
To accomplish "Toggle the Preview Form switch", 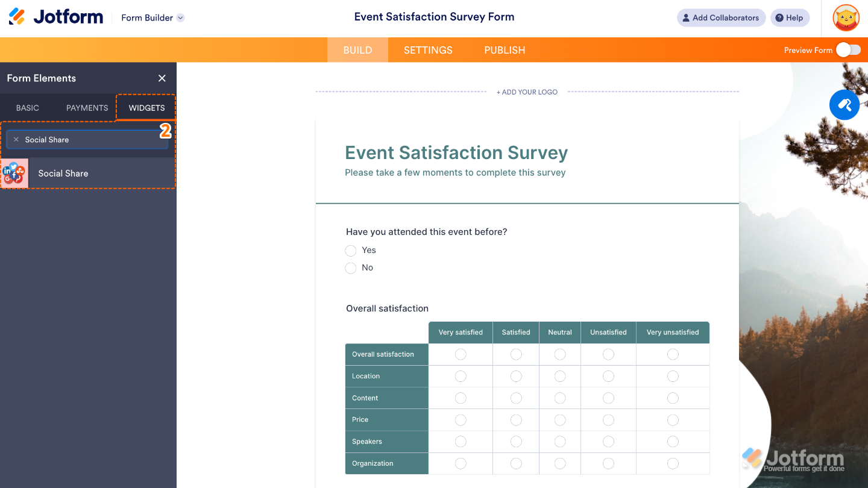I will point(848,50).
